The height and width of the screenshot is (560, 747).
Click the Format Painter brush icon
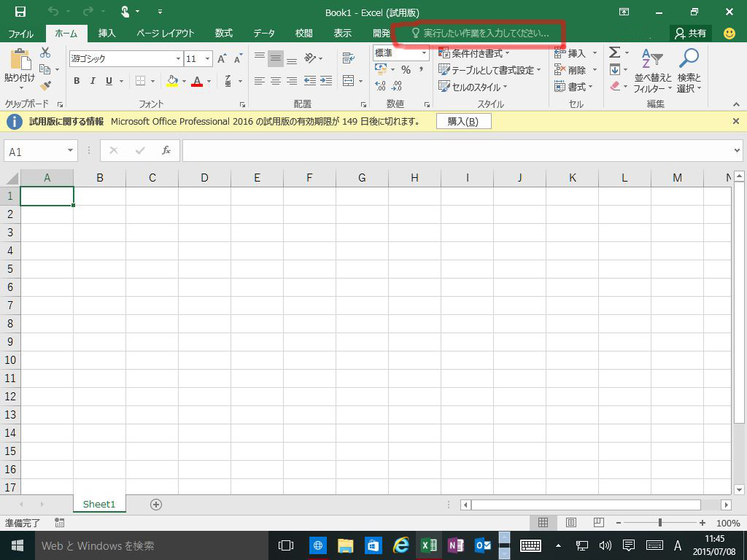tap(45, 86)
